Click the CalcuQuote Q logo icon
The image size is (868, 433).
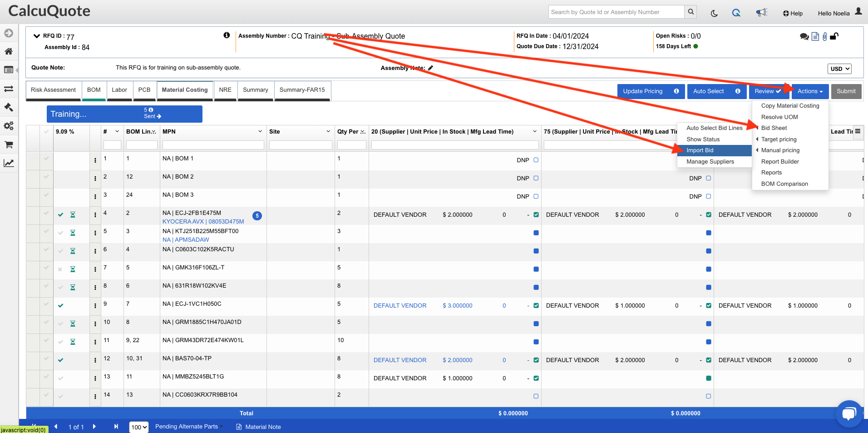pos(736,13)
